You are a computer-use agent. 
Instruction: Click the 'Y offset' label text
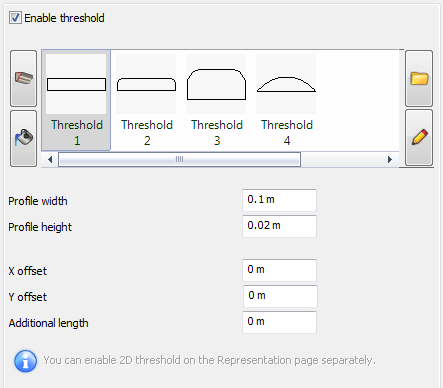[28, 297]
